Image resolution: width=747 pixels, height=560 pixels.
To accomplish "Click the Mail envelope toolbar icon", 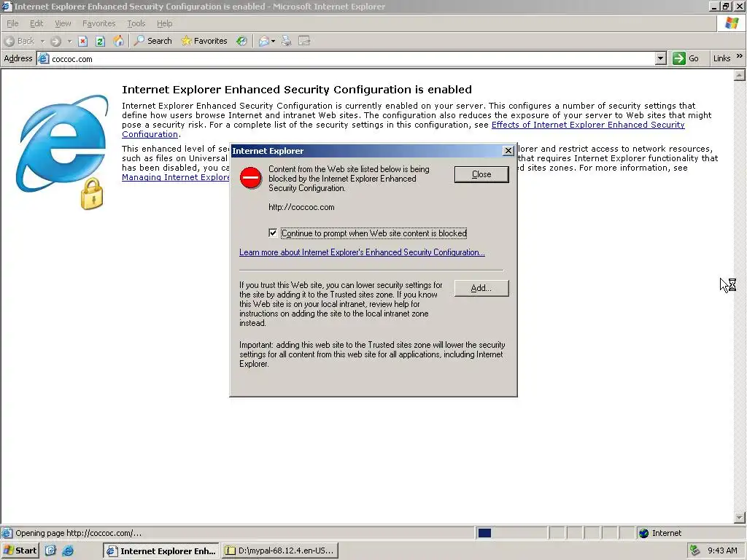I will click(263, 41).
